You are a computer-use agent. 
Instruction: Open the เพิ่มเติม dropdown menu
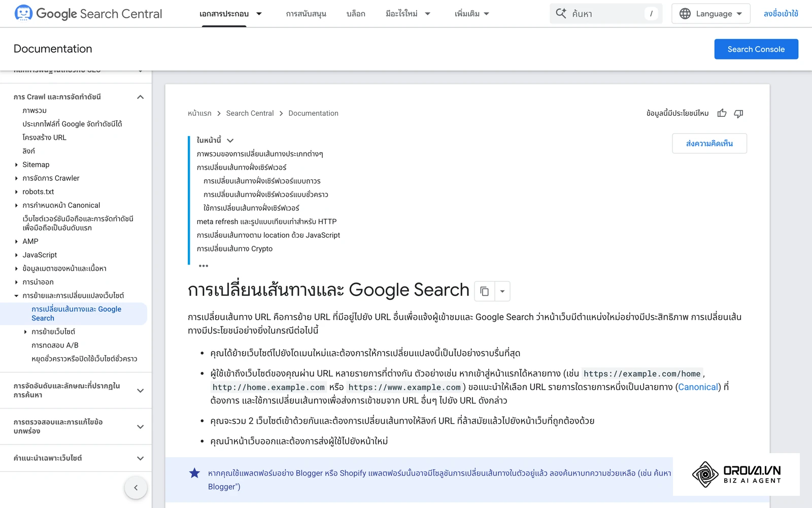pos(472,14)
